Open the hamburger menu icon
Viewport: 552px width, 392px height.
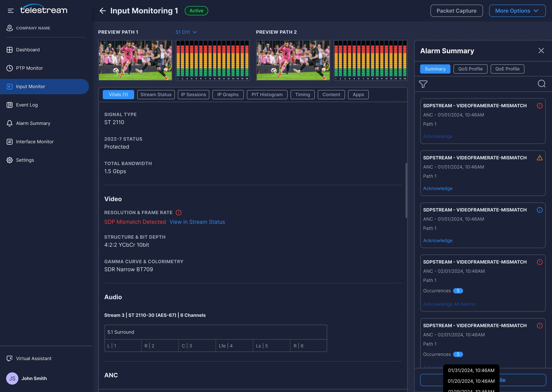coord(10,11)
